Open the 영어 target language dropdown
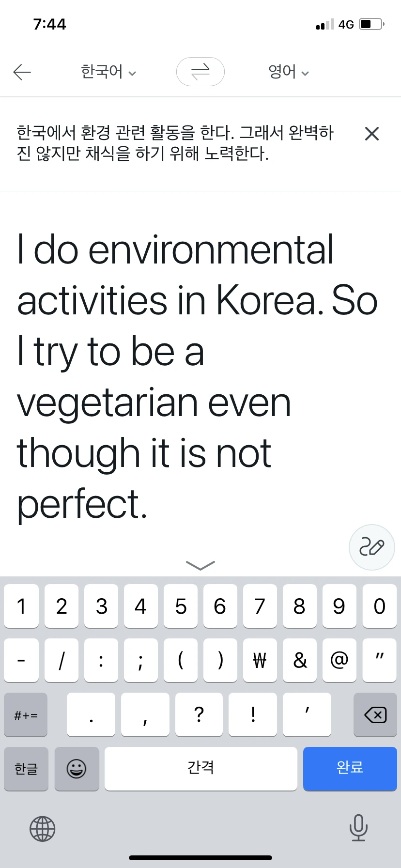Image resolution: width=401 pixels, height=868 pixels. coord(288,72)
